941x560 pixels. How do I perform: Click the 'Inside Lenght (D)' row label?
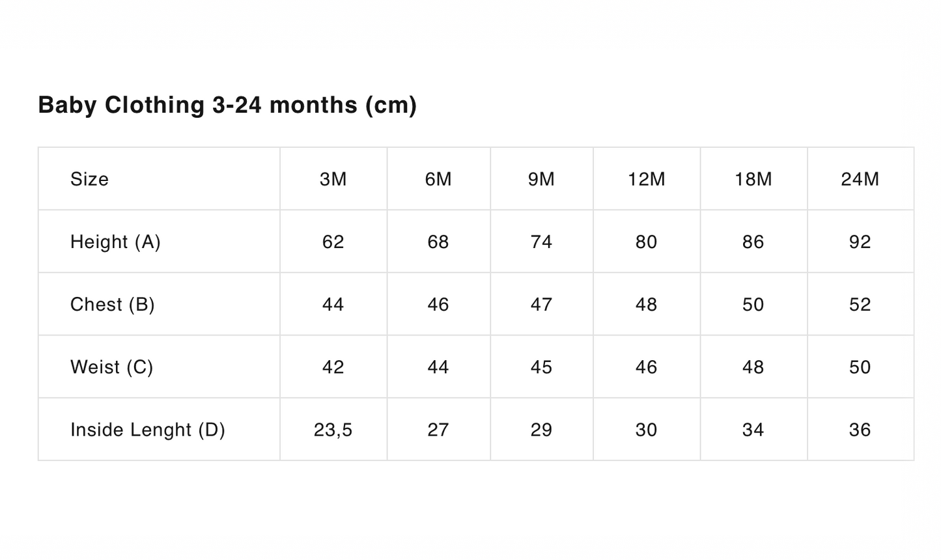(x=147, y=430)
